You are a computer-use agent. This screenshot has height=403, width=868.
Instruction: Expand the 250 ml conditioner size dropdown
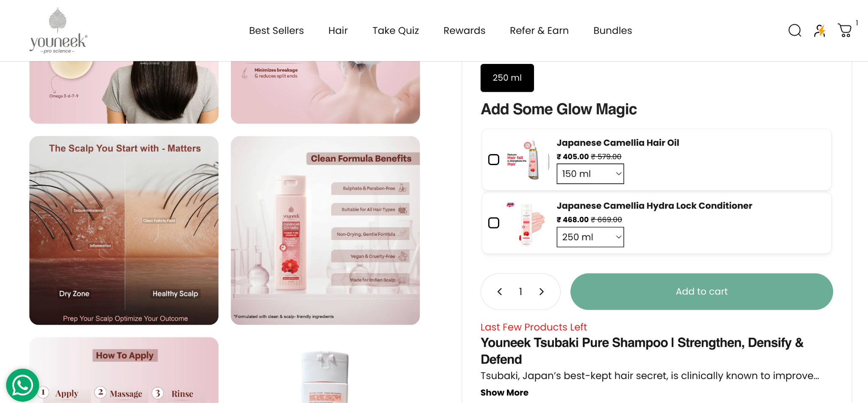590,237
